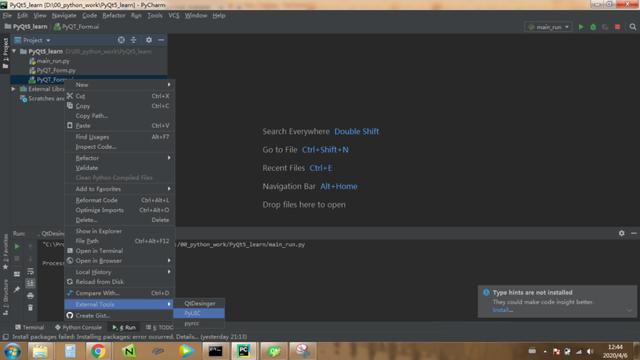Open the Project side tool window tab
Viewport: 640px width, 360px height.
coord(5,53)
